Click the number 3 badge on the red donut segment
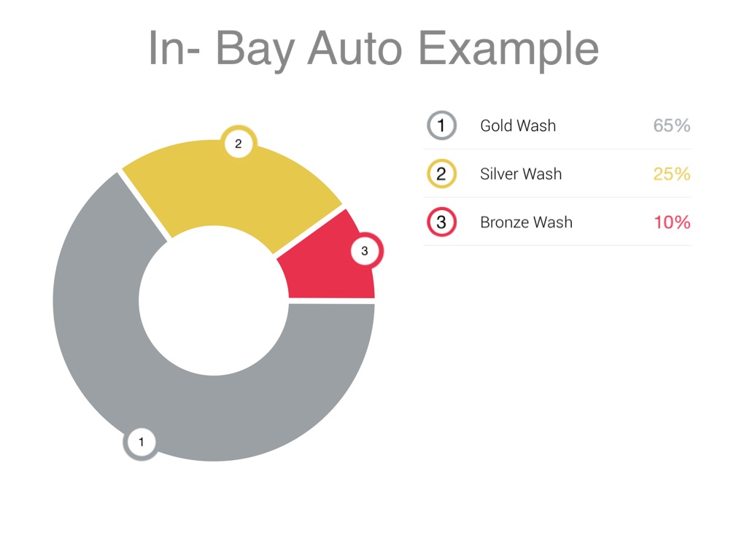The height and width of the screenshot is (560, 747). (x=365, y=252)
